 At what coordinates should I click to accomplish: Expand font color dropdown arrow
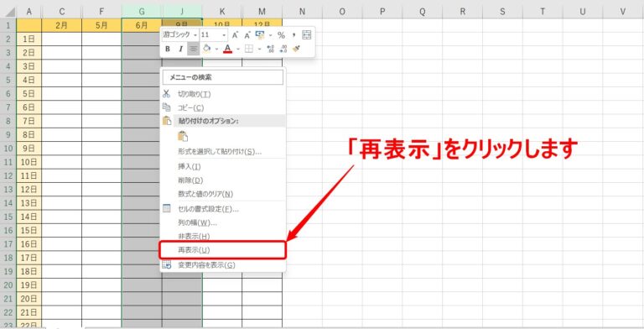coord(238,49)
